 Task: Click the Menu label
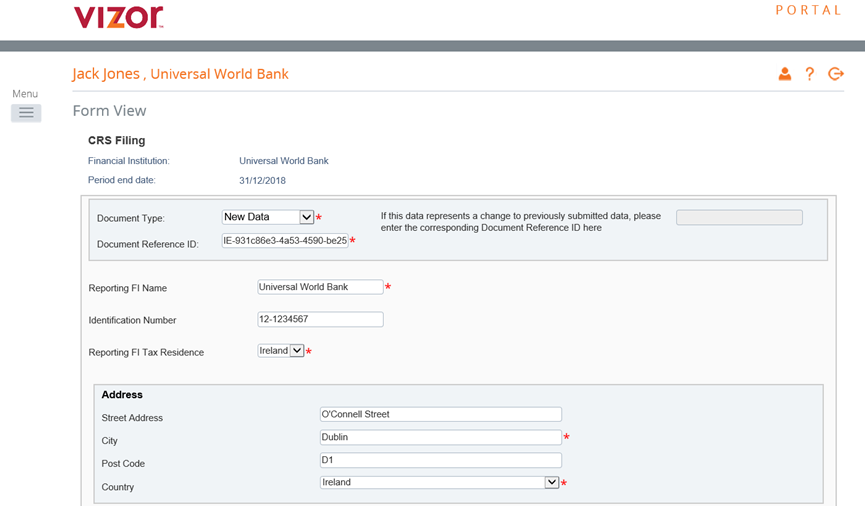[25, 94]
